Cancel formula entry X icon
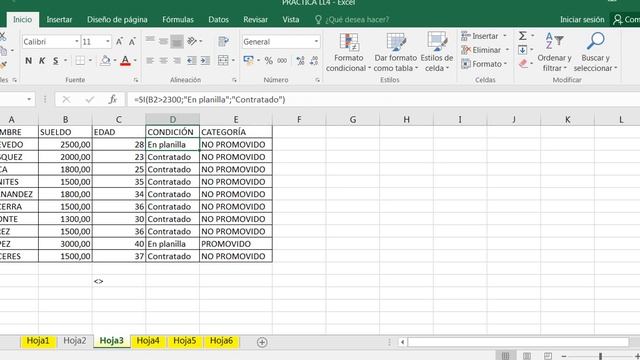Screen dimensions: 640x360 click(66, 100)
